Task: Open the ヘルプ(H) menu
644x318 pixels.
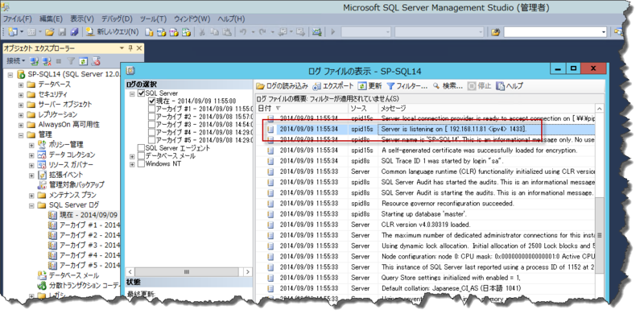Action: click(231, 19)
